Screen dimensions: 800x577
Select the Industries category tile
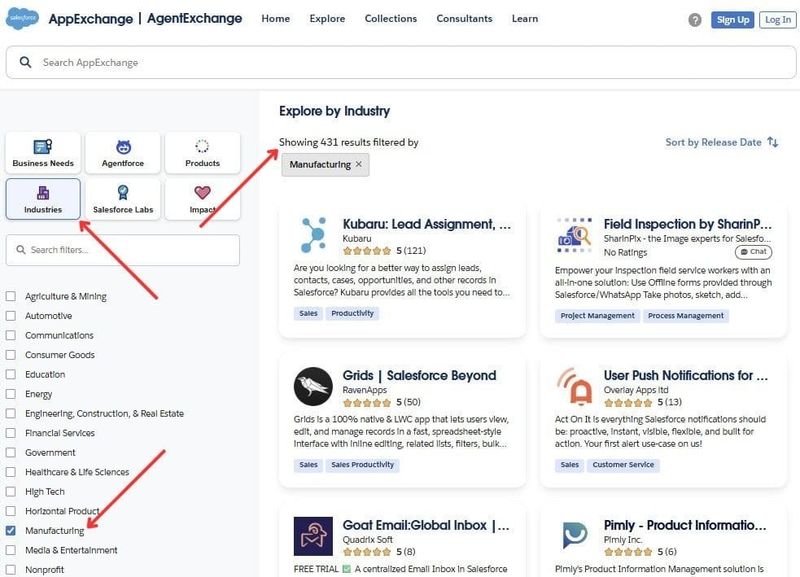coord(43,199)
